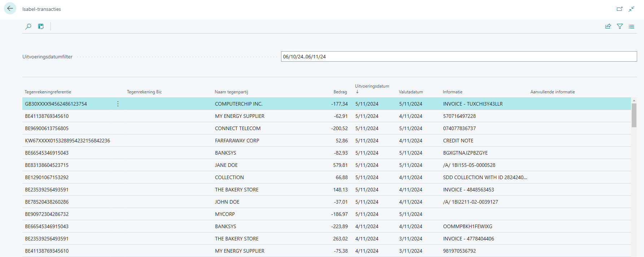Click the Tegenrekeningreferentie column header
Screen dimensions: 644x257
point(48,92)
